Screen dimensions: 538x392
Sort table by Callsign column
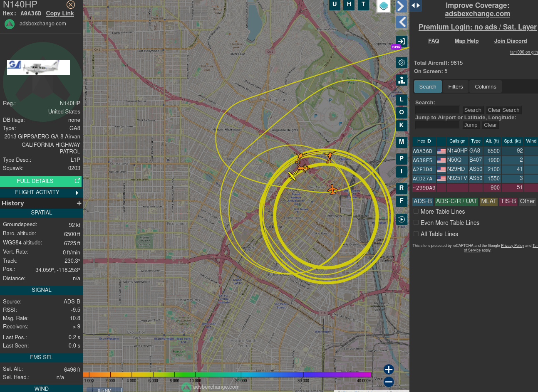click(x=457, y=141)
